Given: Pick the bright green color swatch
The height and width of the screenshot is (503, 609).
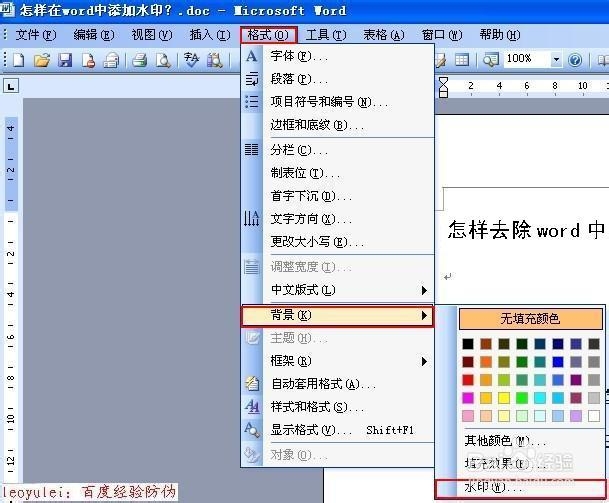Looking at the screenshot, I should click(x=522, y=398).
